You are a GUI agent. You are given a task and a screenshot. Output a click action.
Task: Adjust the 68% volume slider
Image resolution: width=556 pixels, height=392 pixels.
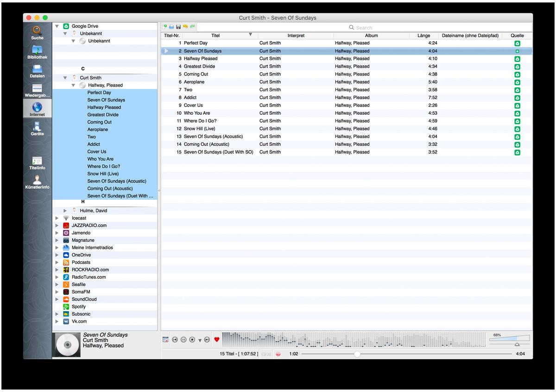click(509, 338)
